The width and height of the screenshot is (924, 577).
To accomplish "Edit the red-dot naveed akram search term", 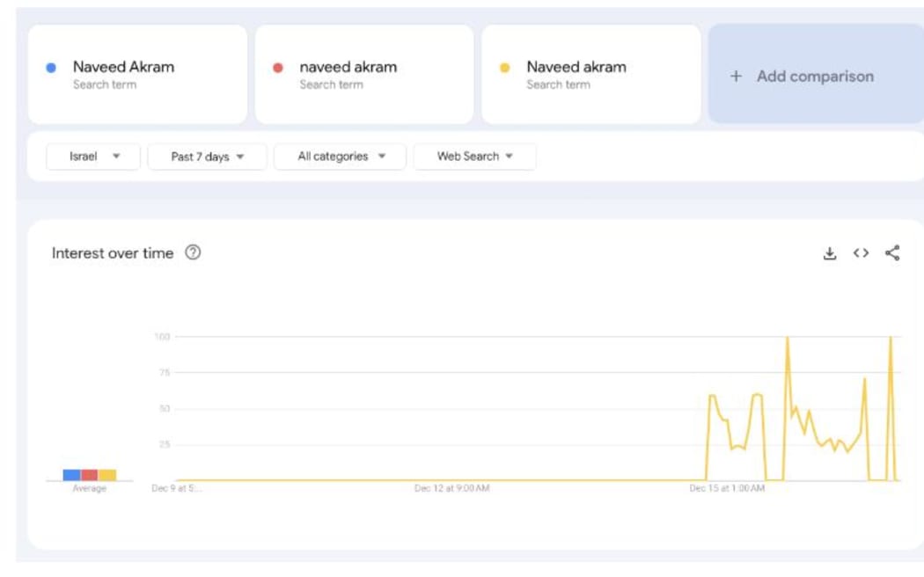I will (x=348, y=67).
